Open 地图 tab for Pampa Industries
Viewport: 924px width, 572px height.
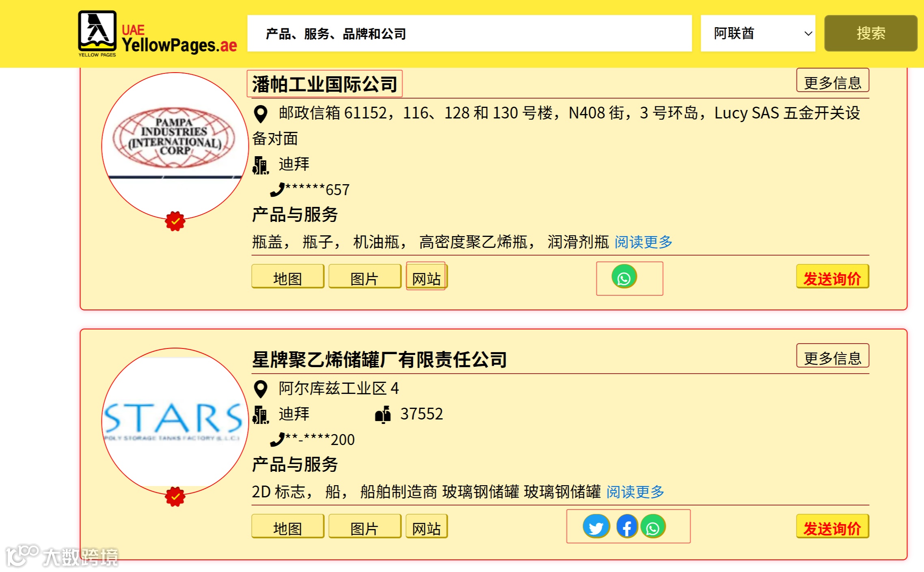tap(287, 278)
